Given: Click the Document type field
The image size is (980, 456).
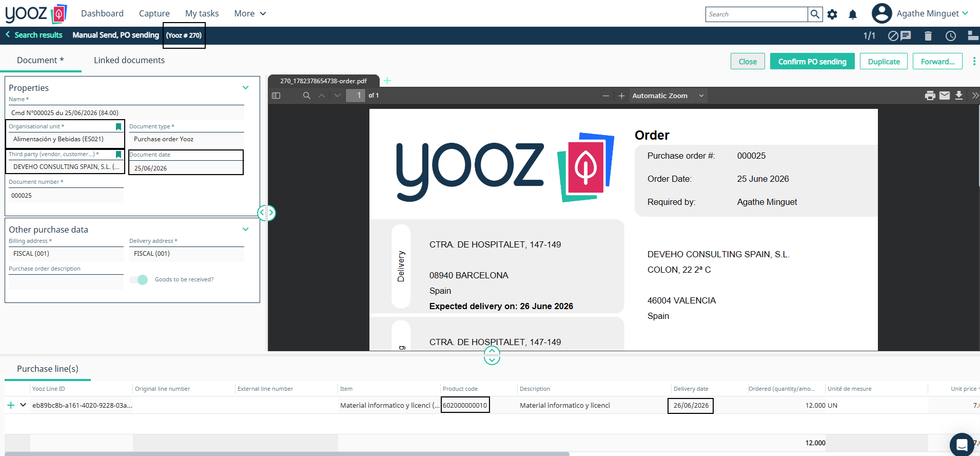Looking at the screenshot, I should click(x=187, y=139).
